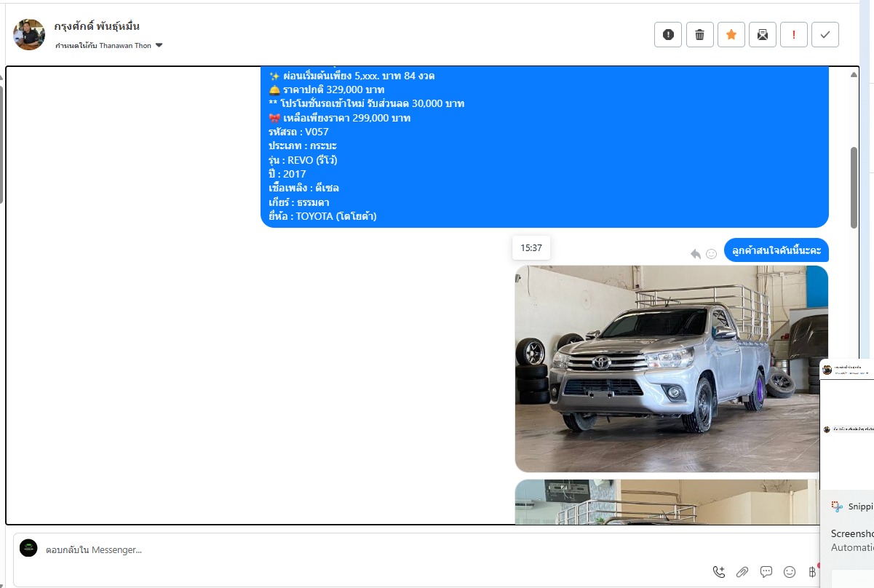Open assignee dropdown next to Thanawan Thon
Screen dimensions: 874x588
coord(159,45)
